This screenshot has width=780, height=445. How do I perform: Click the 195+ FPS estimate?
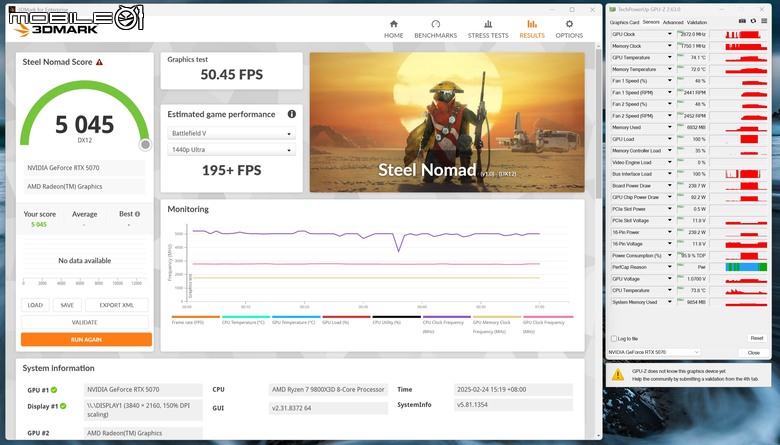[x=231, y=170]
